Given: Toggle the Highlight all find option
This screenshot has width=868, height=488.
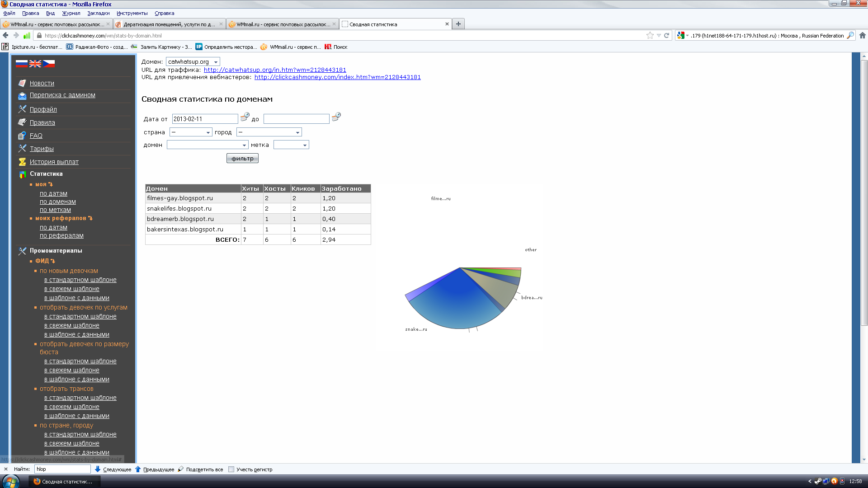Looking at the screenshot, I should click(200, 469).
